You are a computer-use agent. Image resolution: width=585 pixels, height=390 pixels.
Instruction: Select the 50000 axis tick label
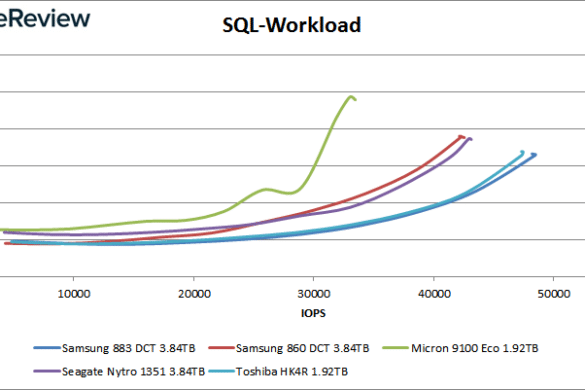[554, 294]
